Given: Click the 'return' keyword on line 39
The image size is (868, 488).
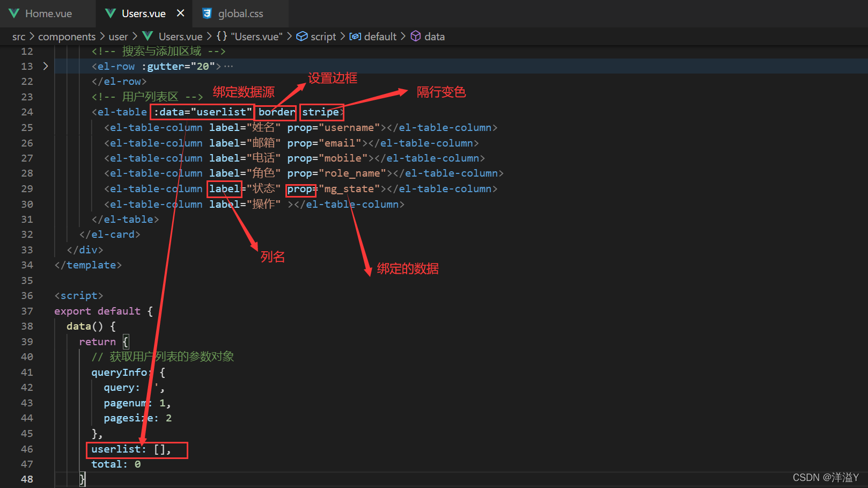Looking at the screenshot, I should 97,341.
